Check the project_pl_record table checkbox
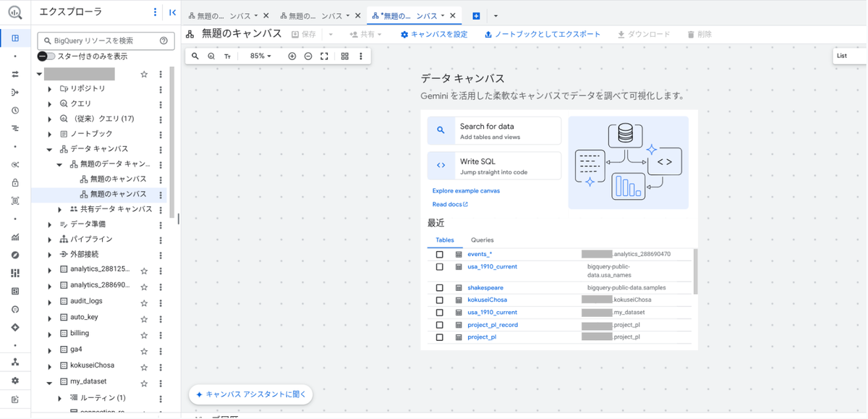 click(x=440, y=325)
